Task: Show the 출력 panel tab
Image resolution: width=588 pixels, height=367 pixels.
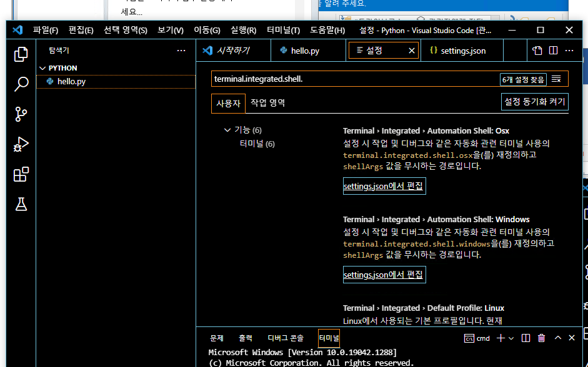Action: click(x=246, y=338)
